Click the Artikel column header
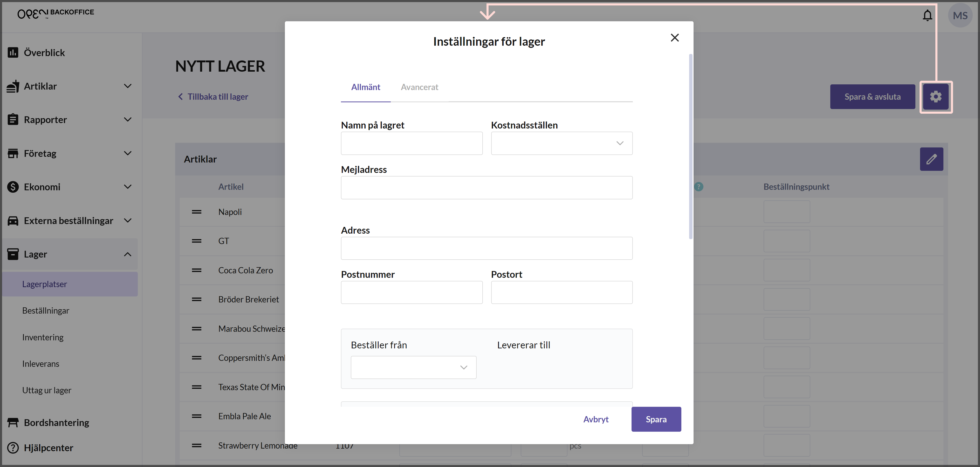980x467 pixels. 231,187
